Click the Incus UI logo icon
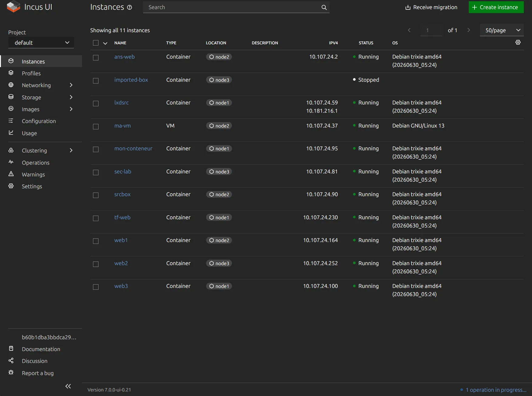This screenshot has width=532, height=396. [13, 7]
